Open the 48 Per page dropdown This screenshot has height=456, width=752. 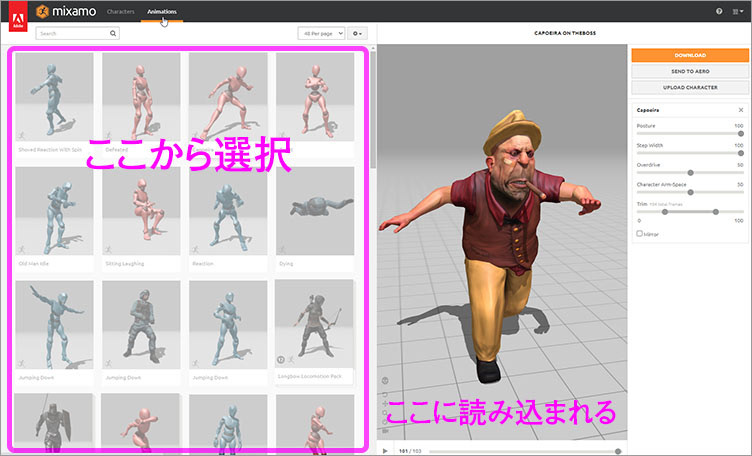coord(321,33)
